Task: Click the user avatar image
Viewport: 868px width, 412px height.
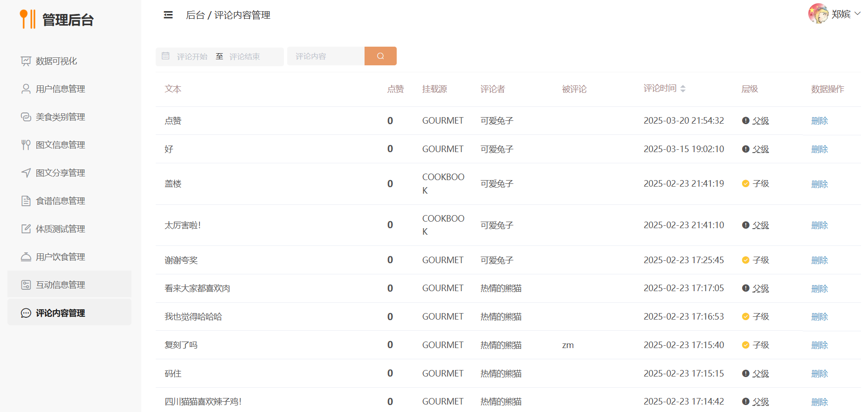Action: click(818, 14)
